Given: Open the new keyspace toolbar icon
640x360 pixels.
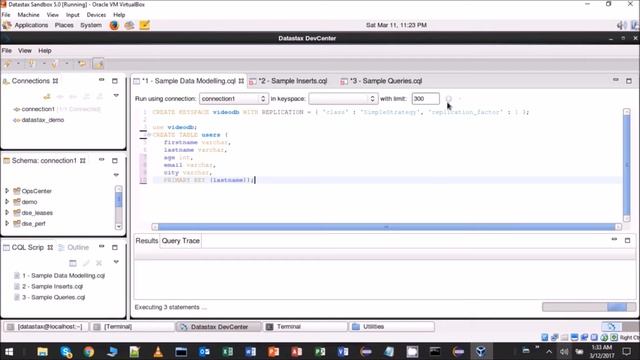Looking at the screenshot, I should [31, 64].
